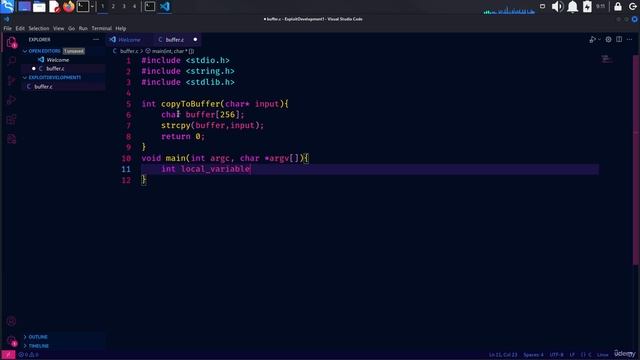Open the View menu
This screenshot has width=640, height=360.
59,29
